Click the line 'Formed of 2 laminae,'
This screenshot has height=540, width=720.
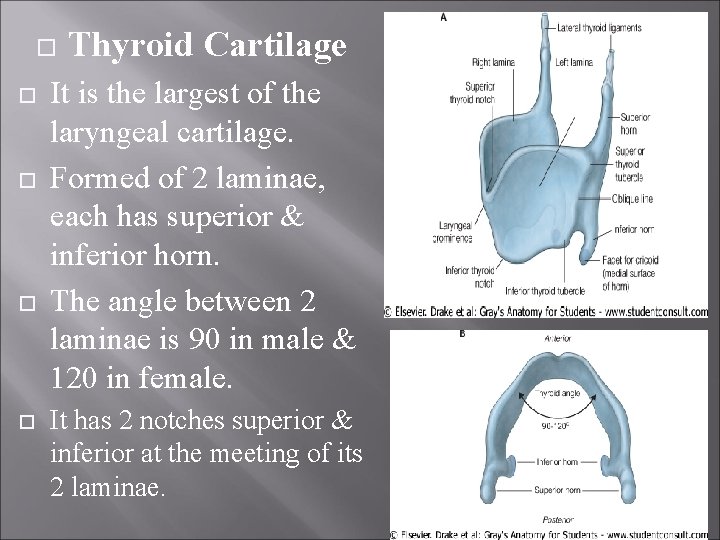[x=187, y=177]
